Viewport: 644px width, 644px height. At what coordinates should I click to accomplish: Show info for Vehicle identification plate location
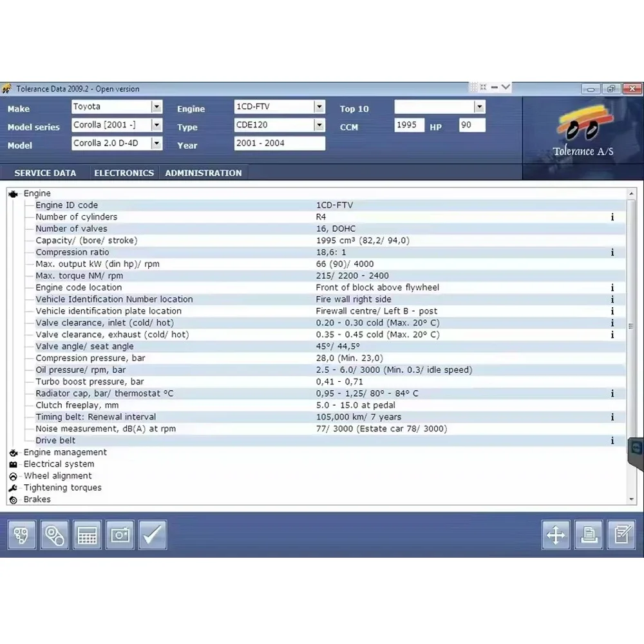(x=612, y=311)
